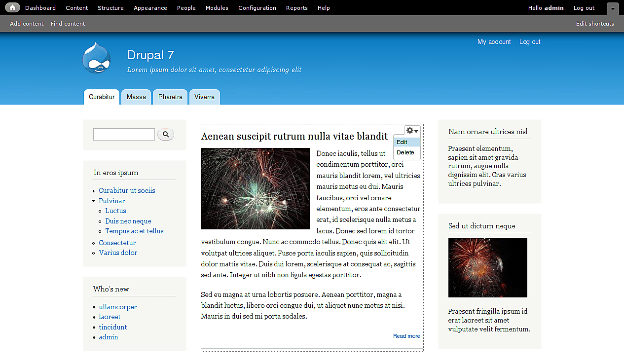Open the Modules admin menu
Image resolution: width=624 pixels, height=364 pixels.
pos(217,8)
